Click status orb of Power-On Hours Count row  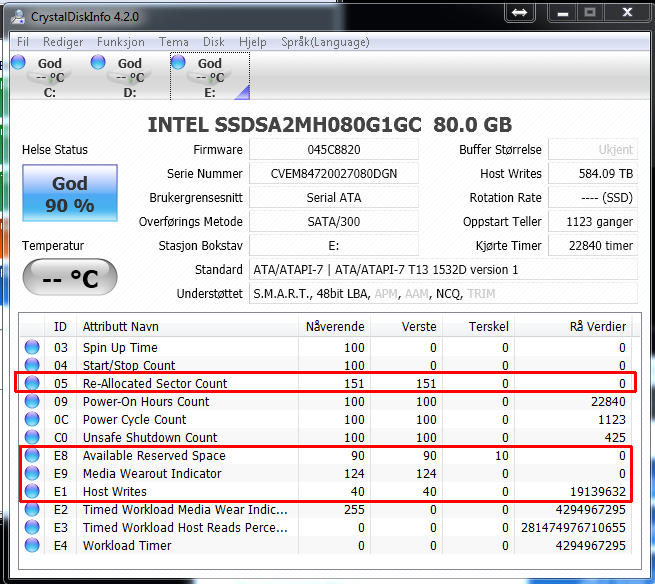tap(32, 401)
